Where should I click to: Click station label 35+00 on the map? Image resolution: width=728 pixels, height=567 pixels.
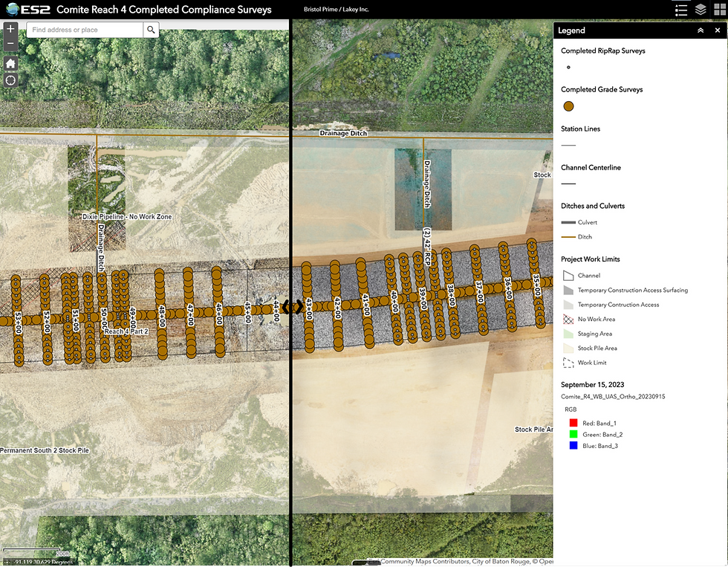[x=536, y=285]
